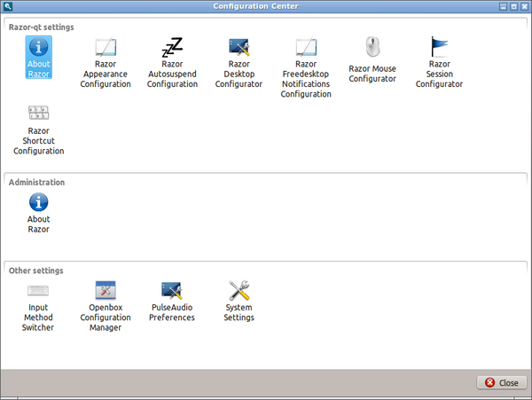This screenshot has height=400, width=532.
Task: Open Openbox Configuration Manager
Action: click(x=106, y=306)
